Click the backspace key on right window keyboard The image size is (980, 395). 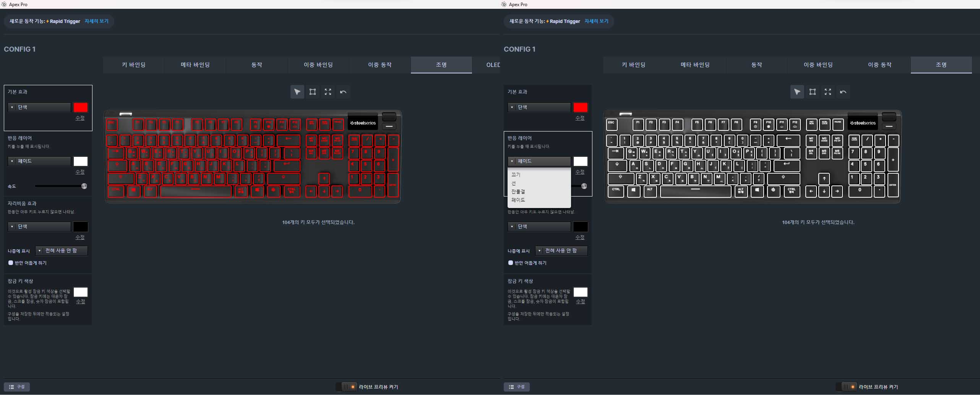click(788, 140)
